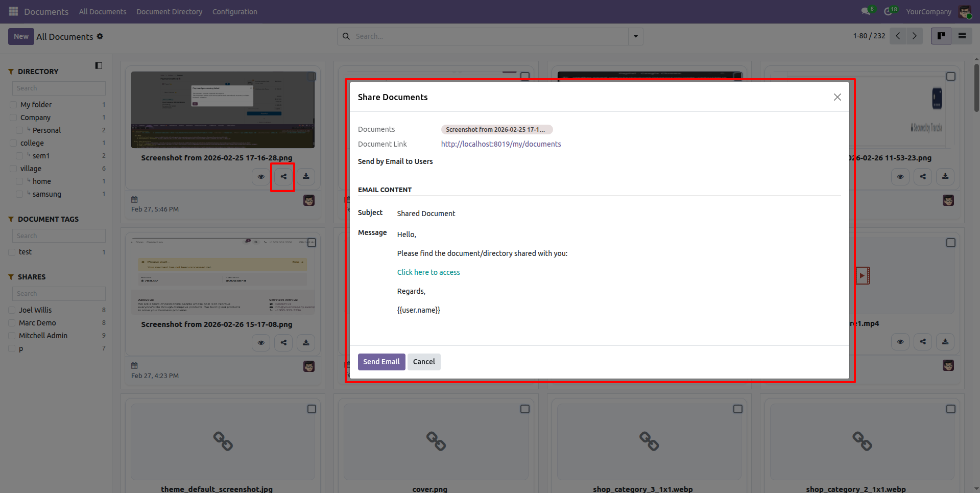980x493 pixels.
Task: Focus the Directory search field
Action: point(59,88)
